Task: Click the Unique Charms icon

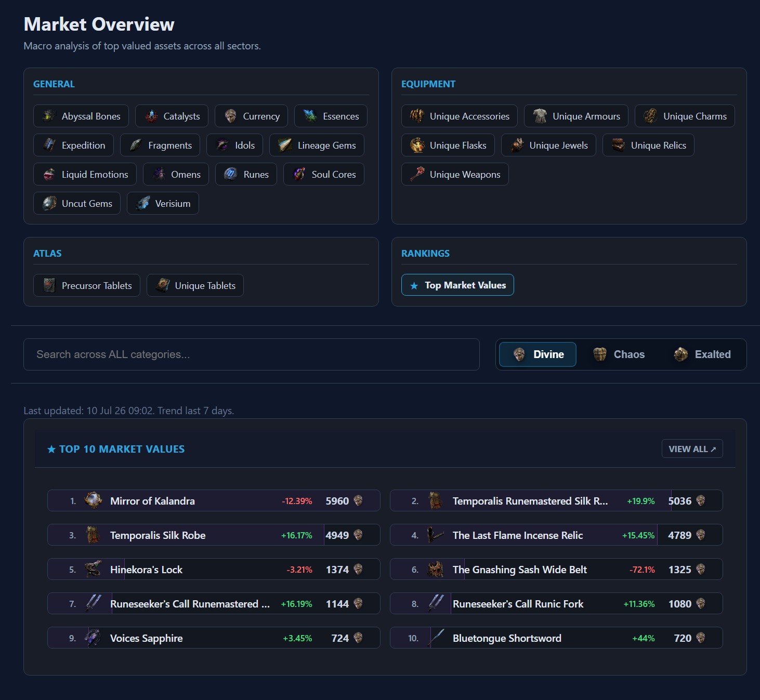Action: 651,116
